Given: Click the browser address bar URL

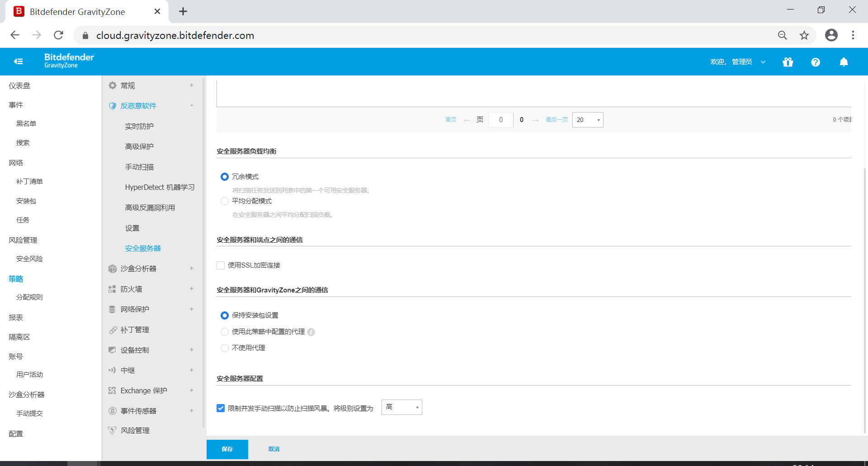Looking at the screenshot, I should tap(175, 35).
